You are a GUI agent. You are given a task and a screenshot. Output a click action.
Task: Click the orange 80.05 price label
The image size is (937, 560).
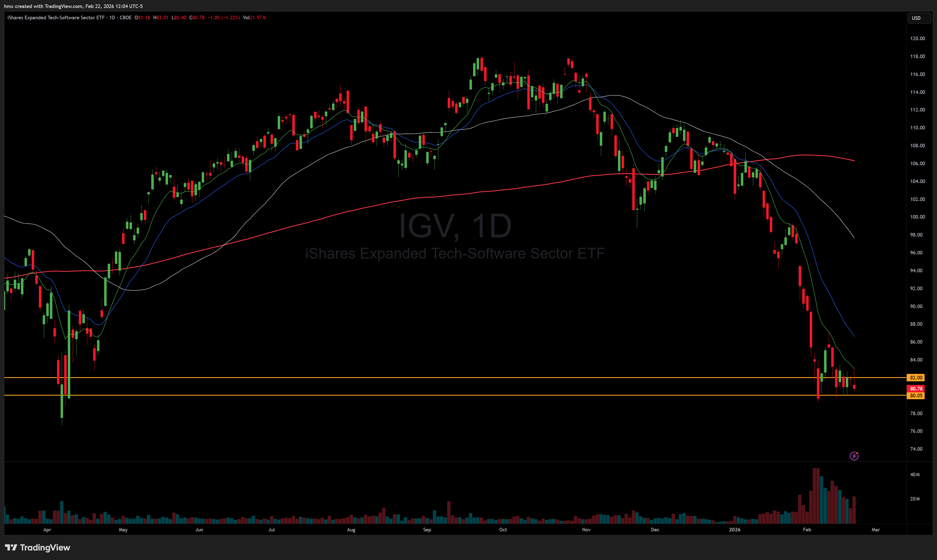(x=916, y=395)
